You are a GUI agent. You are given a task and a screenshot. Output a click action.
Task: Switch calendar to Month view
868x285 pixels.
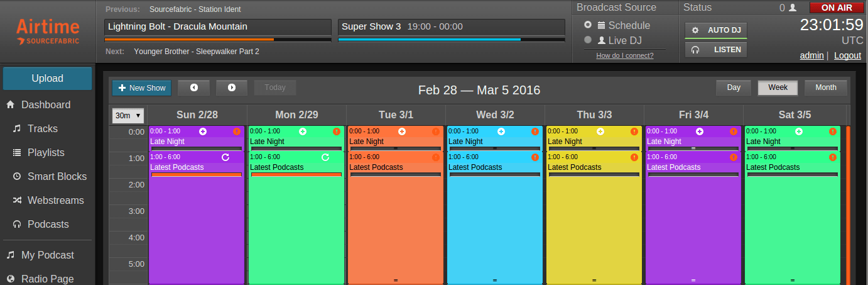point(826,87)
